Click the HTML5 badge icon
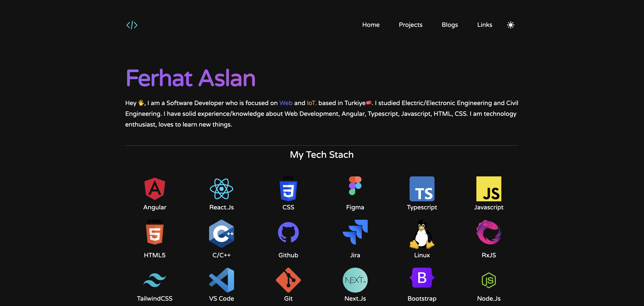 click(155, 232)
